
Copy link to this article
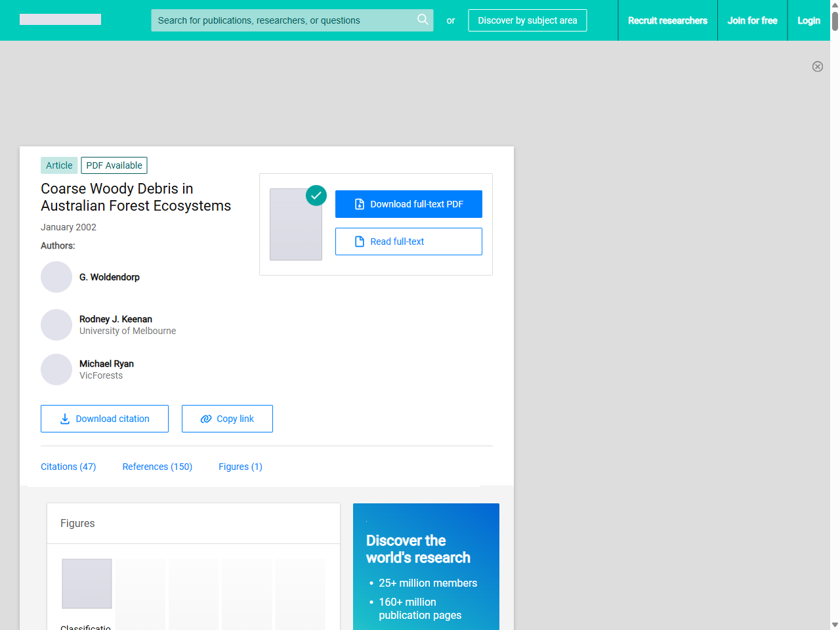227,419
